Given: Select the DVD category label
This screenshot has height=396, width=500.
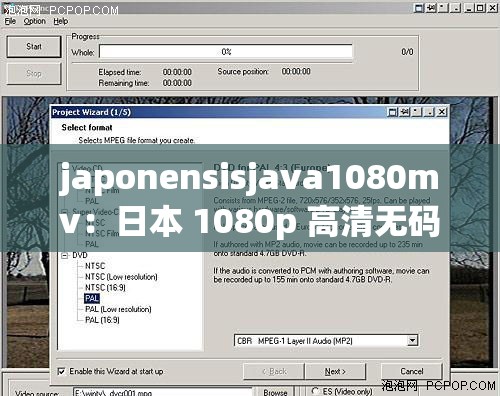Looking at the screenshot, I should 80,255.
